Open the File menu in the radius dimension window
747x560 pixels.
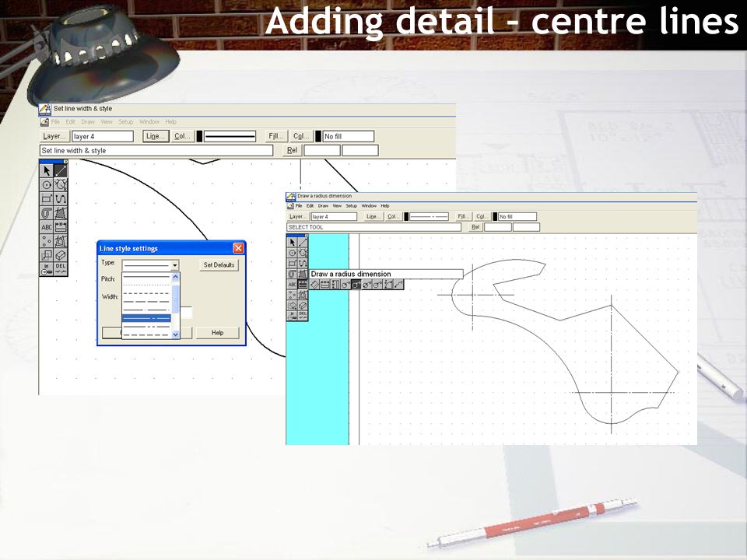coord(299,205)
